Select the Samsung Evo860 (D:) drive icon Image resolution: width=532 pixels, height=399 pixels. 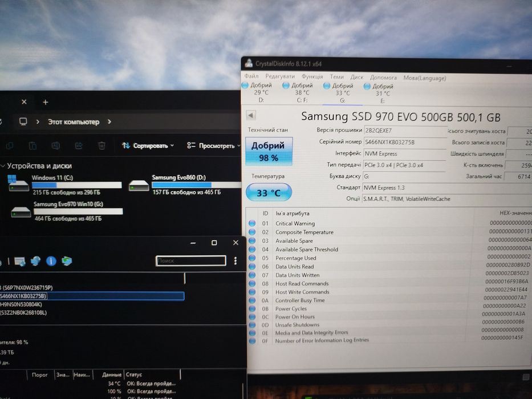[x=139, y=186]
